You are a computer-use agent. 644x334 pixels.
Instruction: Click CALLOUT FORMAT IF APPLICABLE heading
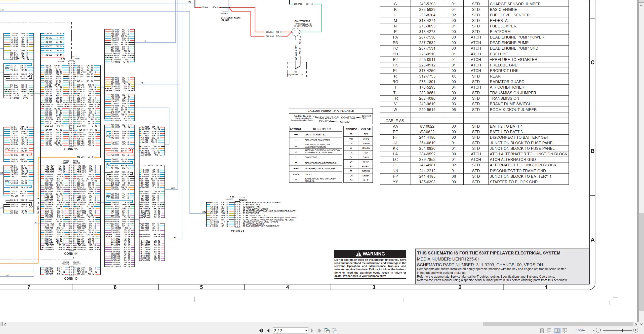[331, 111]
